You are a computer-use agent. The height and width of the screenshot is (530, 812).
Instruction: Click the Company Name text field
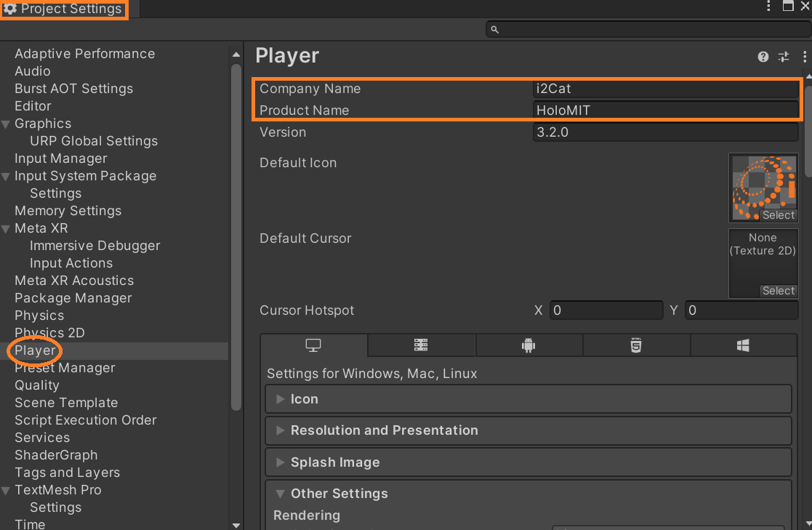(x=665, y=89)
